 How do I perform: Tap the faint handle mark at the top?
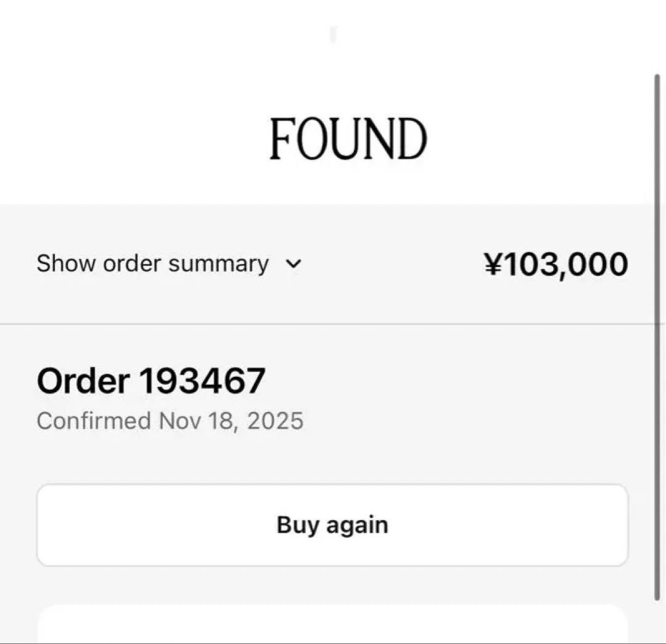(x=333, y=35)
